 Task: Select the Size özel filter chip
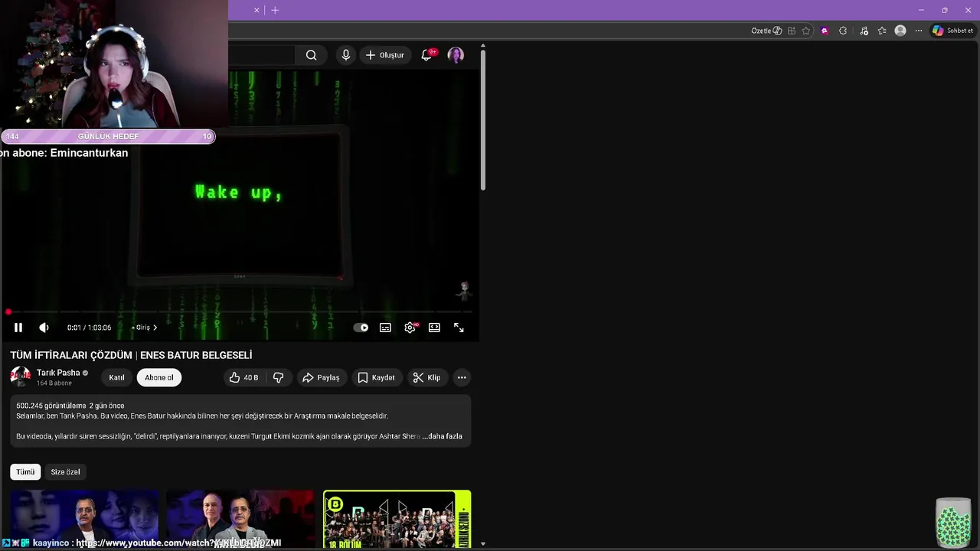click(65, 472)
